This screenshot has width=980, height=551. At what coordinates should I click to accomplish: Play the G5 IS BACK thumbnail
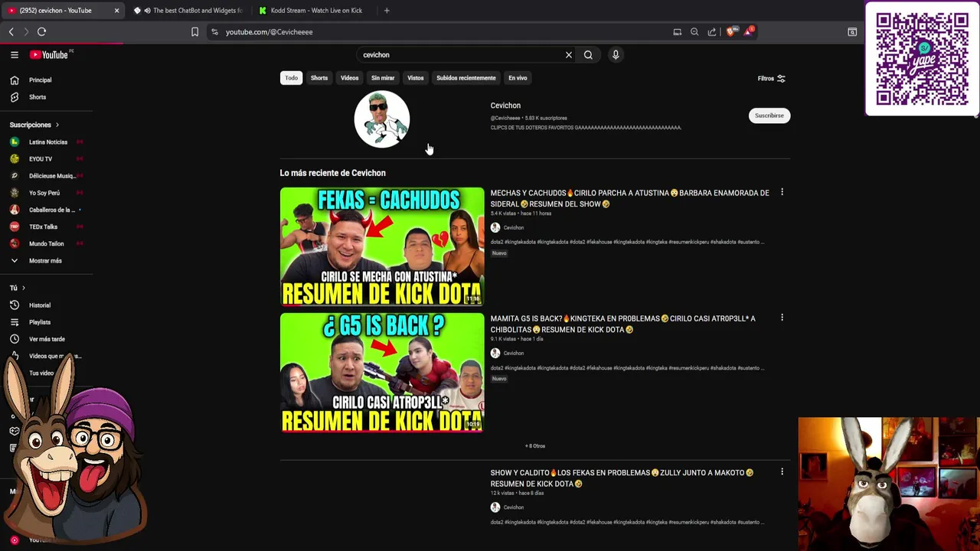click(x=382, y=373)
